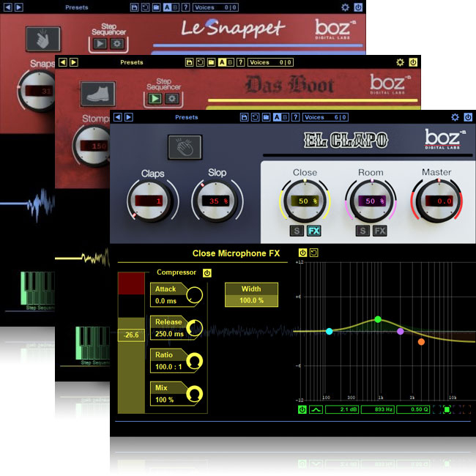Toggle the EQ band power button
476x476 pixels.
click(x=302, y=409)
